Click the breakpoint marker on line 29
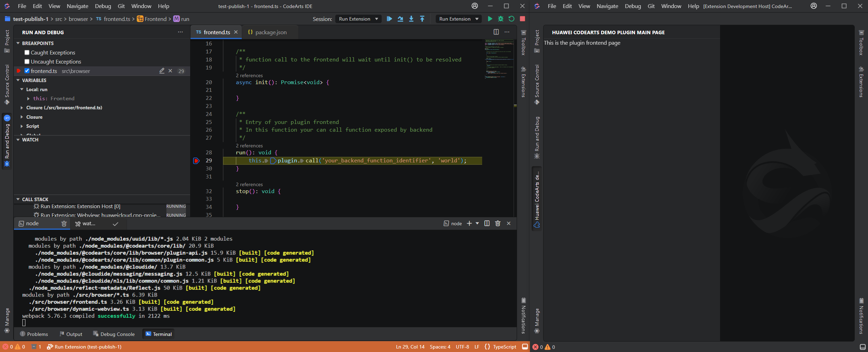The image size is (868, 352). (196, 161)
